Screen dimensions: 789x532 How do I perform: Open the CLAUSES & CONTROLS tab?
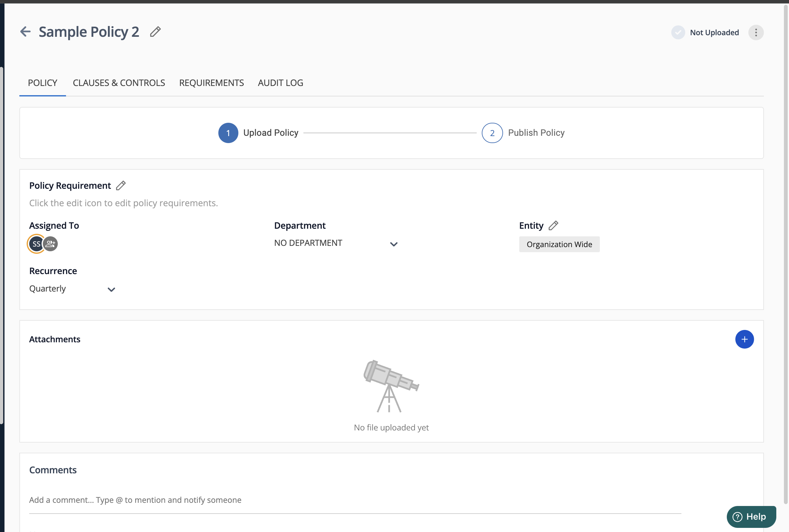pos(119,83)
